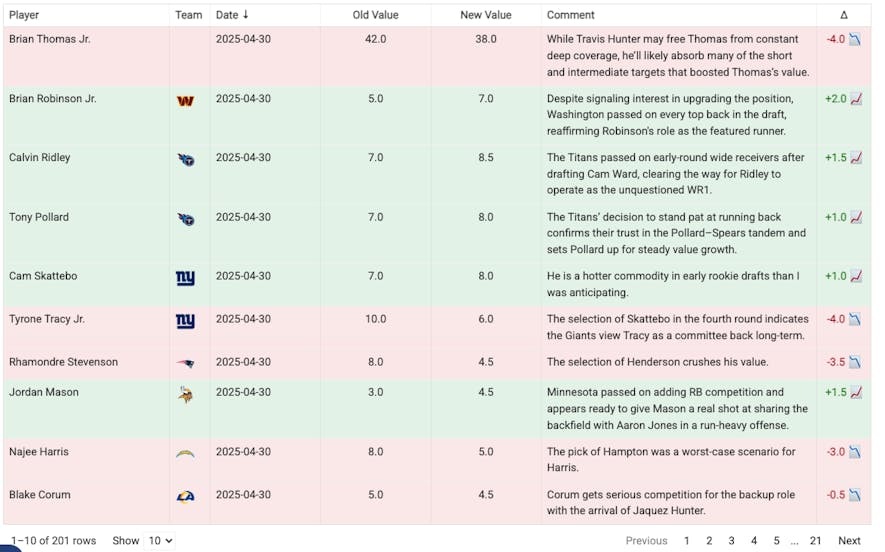The height and width of the screenshot is (552, 885).
Task: Click the Chargers logo for Najee Harris
Action: point(185,453)
